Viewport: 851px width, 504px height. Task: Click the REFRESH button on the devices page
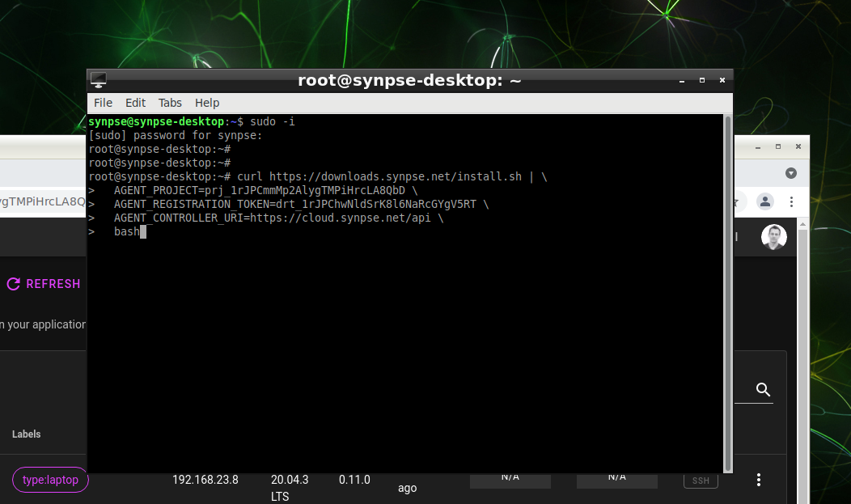click(x=44, y=284)
